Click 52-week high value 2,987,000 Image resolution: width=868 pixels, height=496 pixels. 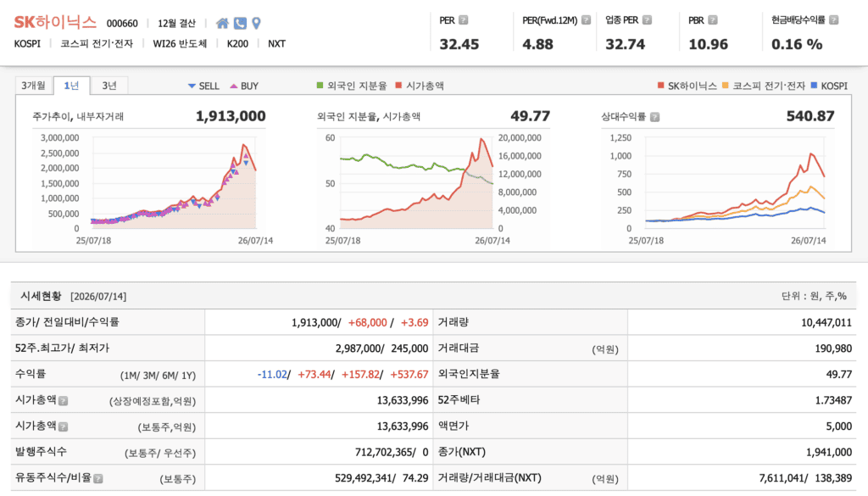359,348
